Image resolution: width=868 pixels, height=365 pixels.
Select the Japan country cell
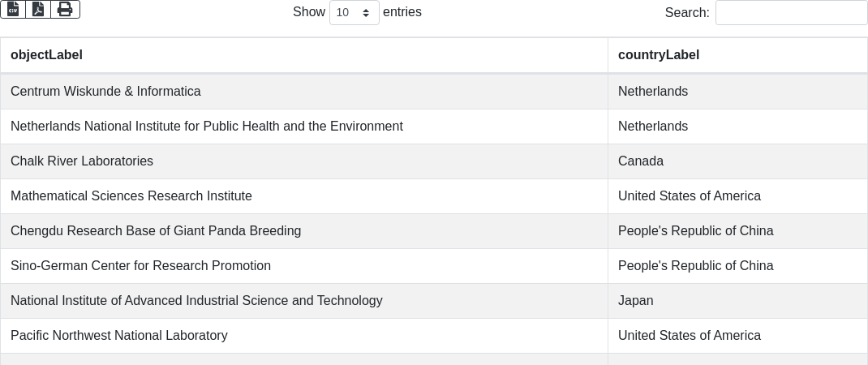click(635, 301)
